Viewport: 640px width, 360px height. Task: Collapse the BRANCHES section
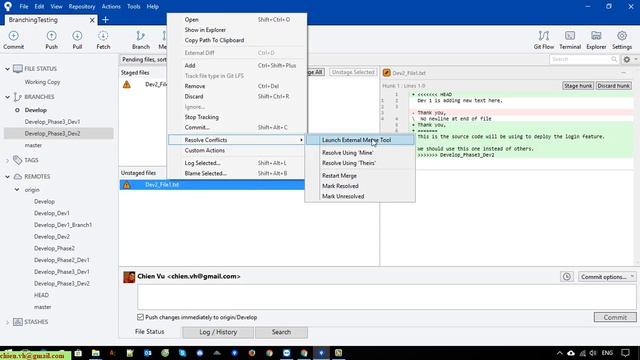[7, 97]
